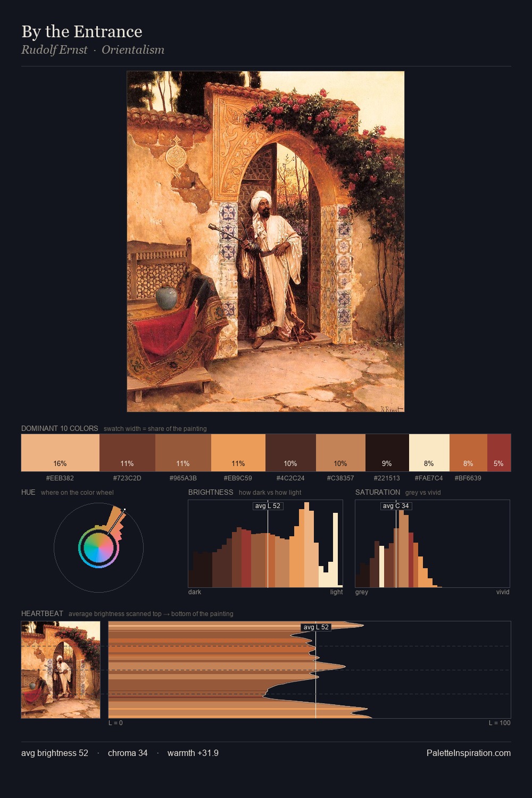Select the #BF6639 swatch
The width and height of the screenshot is (532, 798).
468,453
